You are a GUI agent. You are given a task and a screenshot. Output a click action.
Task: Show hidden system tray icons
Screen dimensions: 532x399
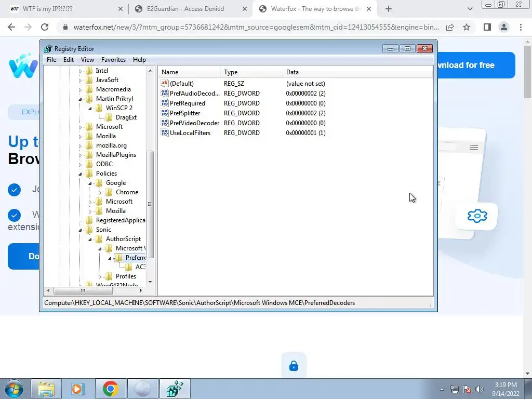(442, 389)
